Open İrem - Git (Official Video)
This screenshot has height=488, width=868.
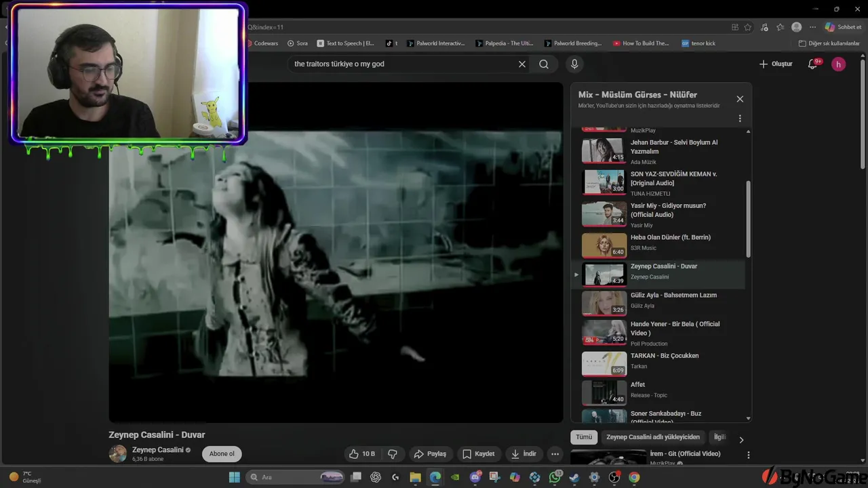[x=686, y=454]
